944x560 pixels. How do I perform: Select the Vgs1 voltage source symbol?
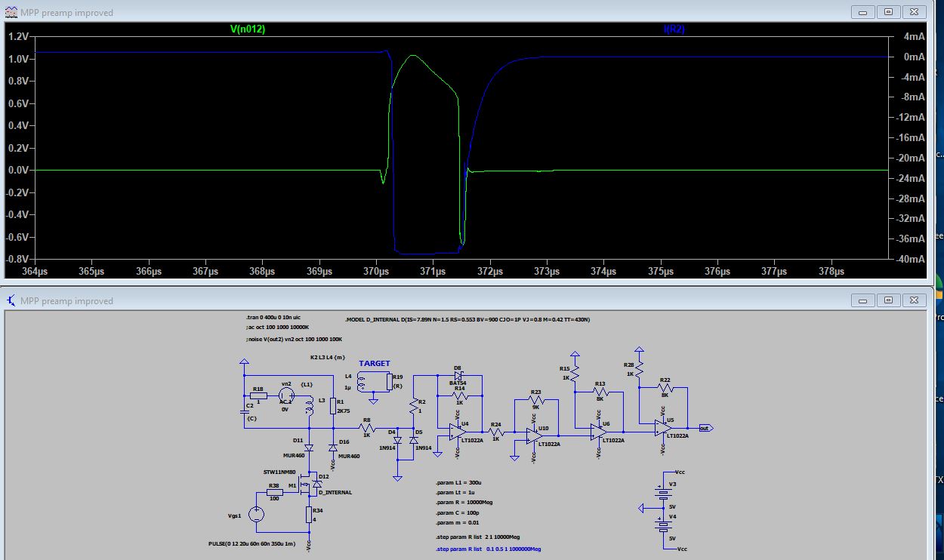click(x=257, y=515)
